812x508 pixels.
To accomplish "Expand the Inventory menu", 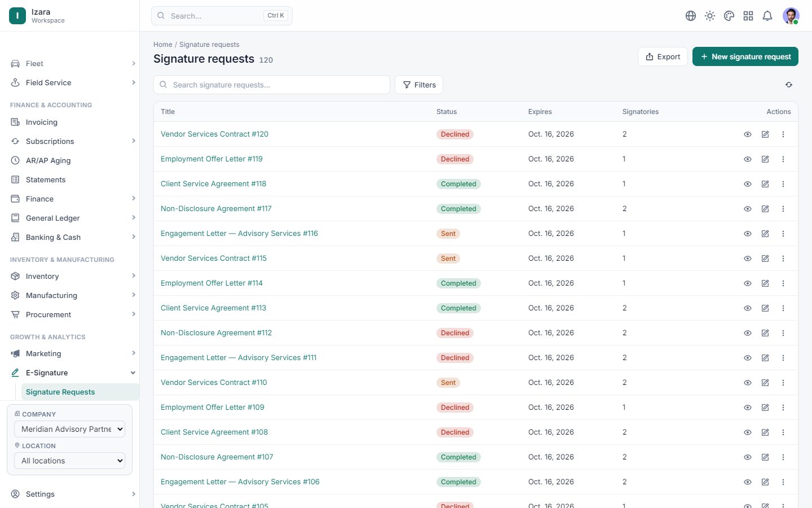I will [73, 276].
